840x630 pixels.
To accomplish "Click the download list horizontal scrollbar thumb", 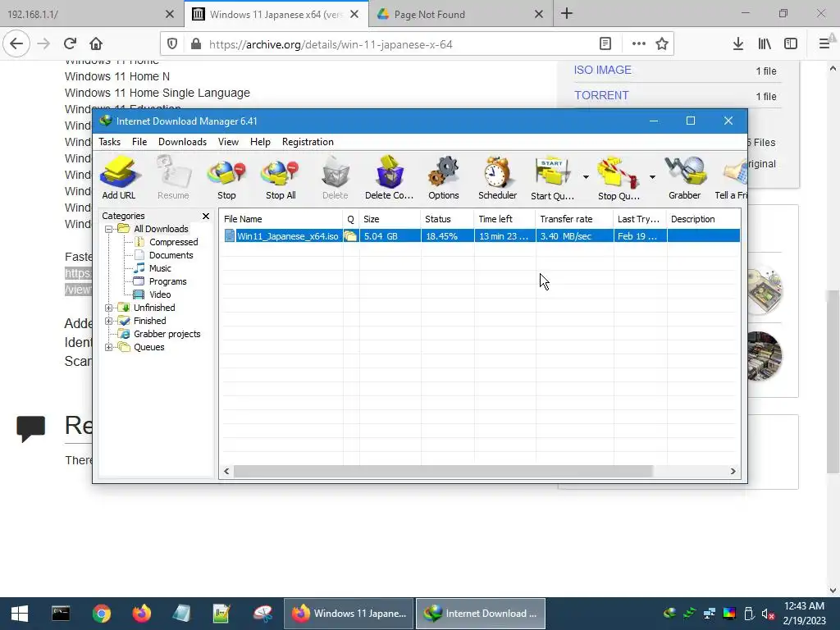I will coord(442,472).
